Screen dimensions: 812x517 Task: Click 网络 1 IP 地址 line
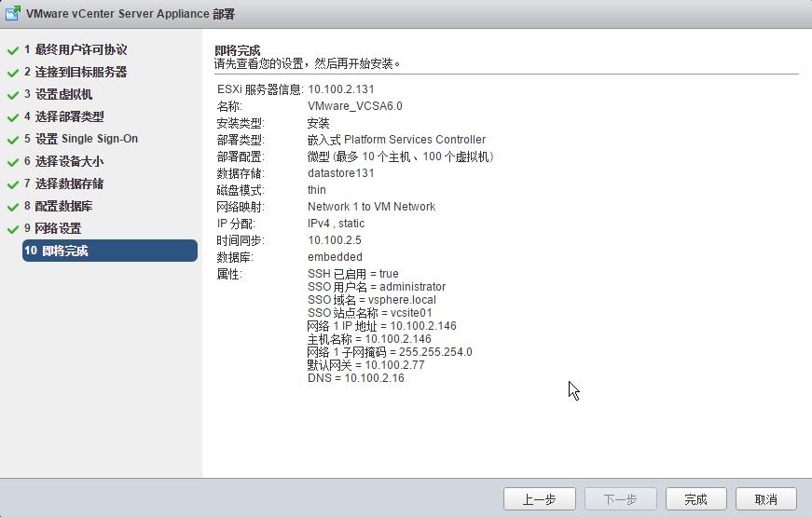(x=382, y=326)
